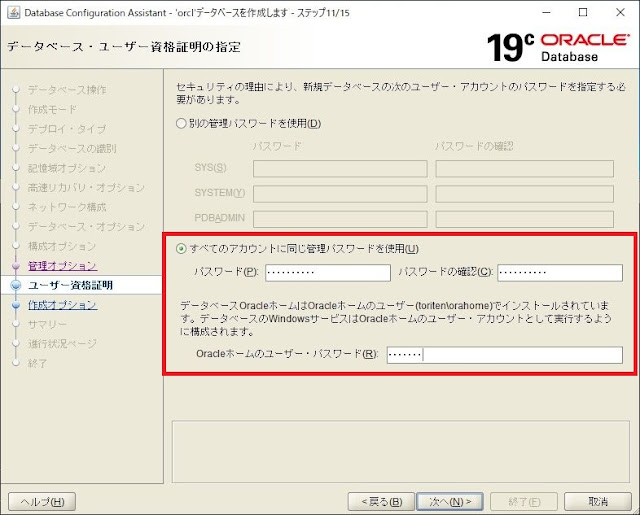This screenshot has width=640, height=515.
Task: Click the 終了 step in sidebar
Action: 38,363
